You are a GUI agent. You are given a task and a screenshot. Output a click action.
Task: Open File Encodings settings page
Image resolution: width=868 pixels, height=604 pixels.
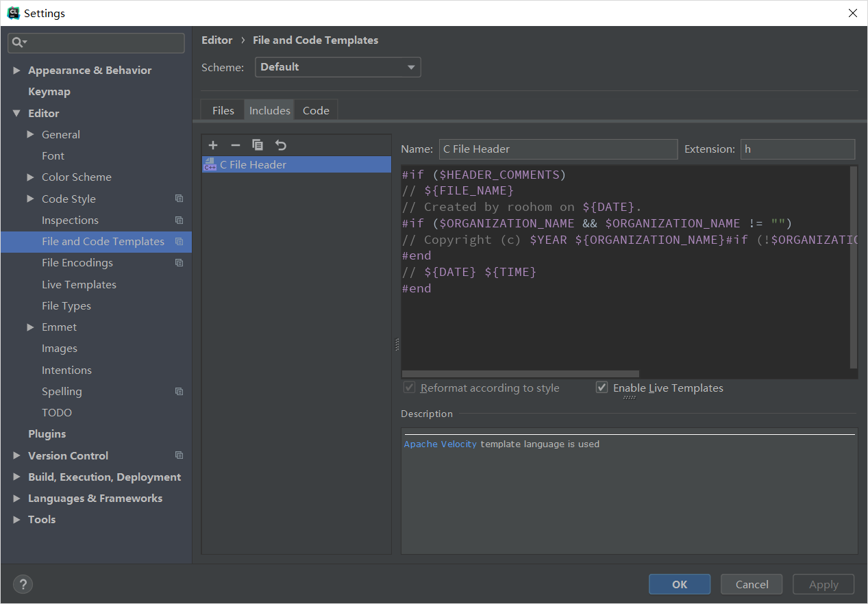[77, 262]
